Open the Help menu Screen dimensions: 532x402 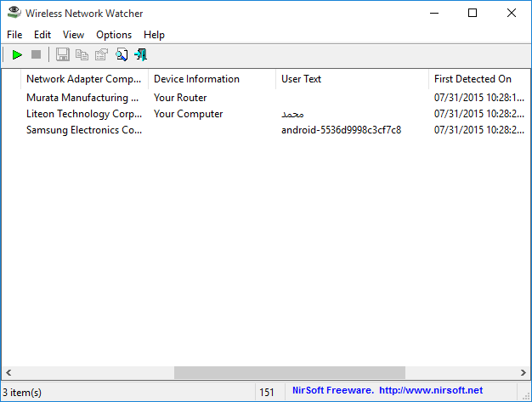[154, 35]
